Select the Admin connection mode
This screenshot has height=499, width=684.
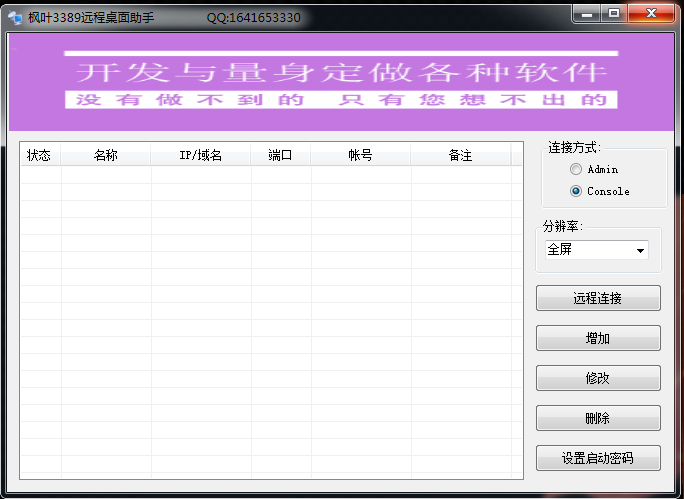click(576, 170)
